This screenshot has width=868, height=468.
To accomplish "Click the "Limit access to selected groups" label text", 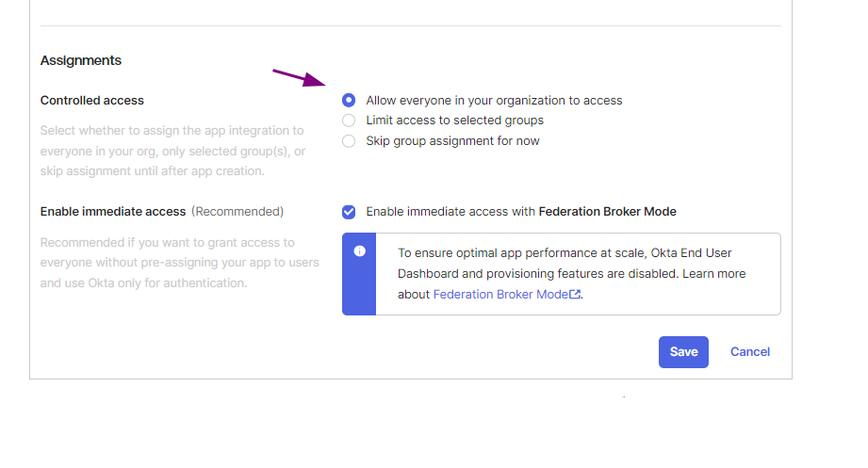I will point(454,121).
